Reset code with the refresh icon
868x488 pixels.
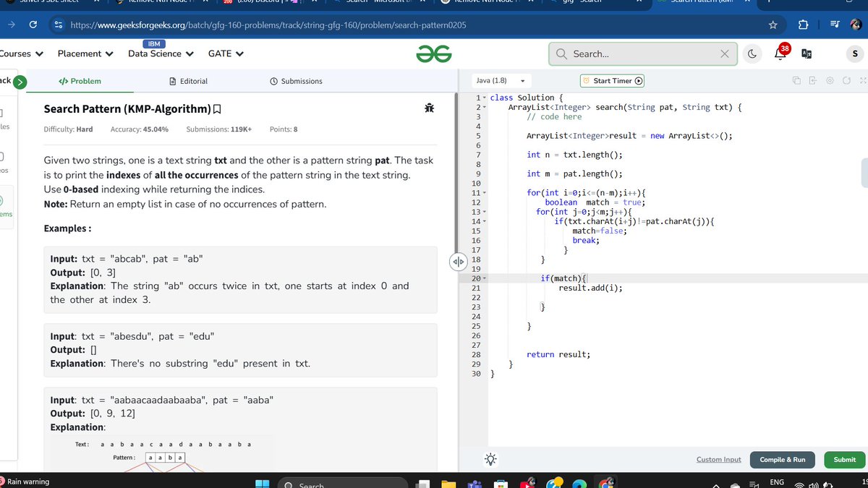846,80
